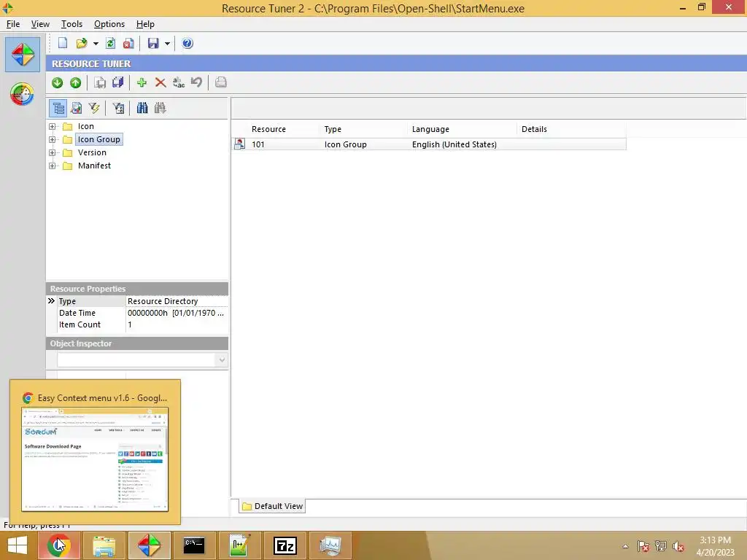
Task: Click the 101 row icon in list
Action: point(239,144)
